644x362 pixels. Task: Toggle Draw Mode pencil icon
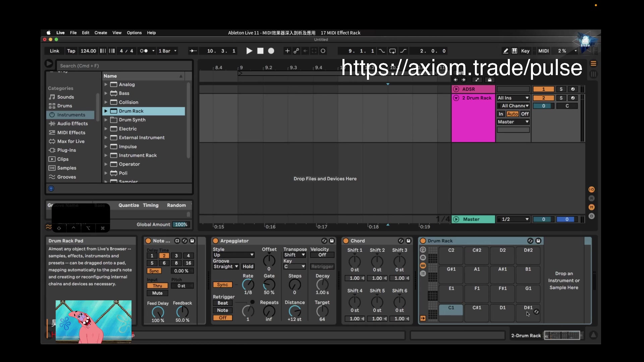click(505, 51)
